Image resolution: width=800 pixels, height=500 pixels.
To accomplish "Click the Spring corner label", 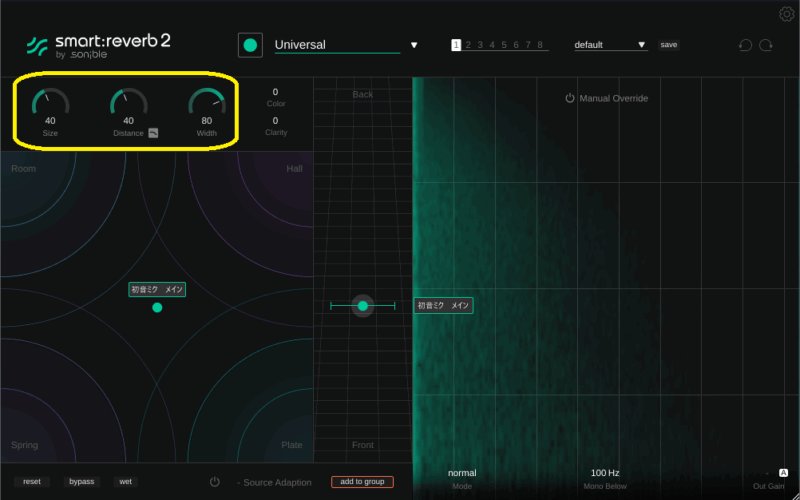I will point(24,445).
